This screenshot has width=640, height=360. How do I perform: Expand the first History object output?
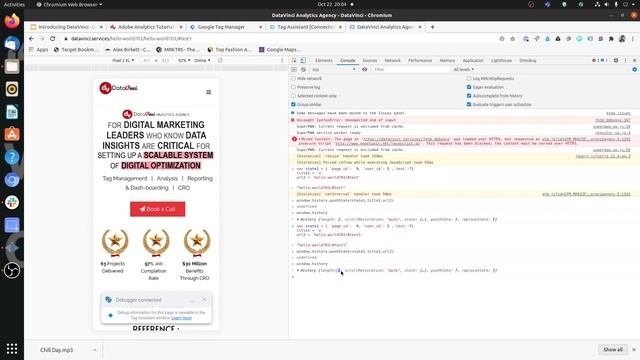coord(298,219)
